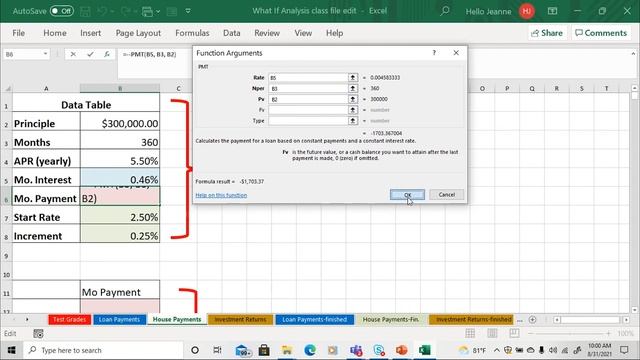The width and height of the screenshot is (640, 360).
Task: Open the Data tab
Action: [x=231, y=33]
